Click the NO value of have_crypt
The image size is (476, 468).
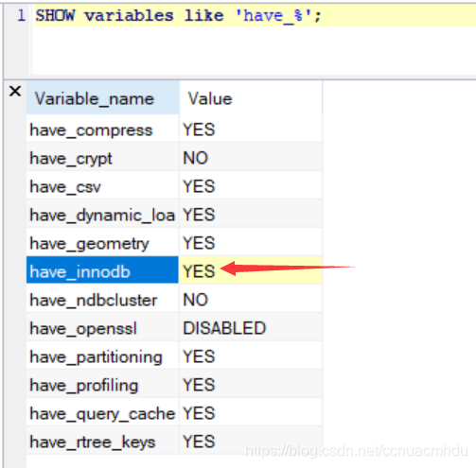coord(251,158)
